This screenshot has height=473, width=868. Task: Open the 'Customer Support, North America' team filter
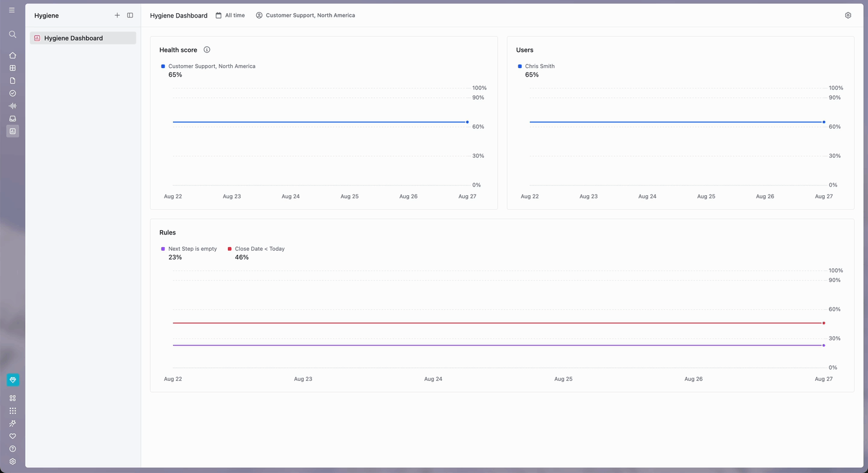pyautogui.click(x=306, y=16)
